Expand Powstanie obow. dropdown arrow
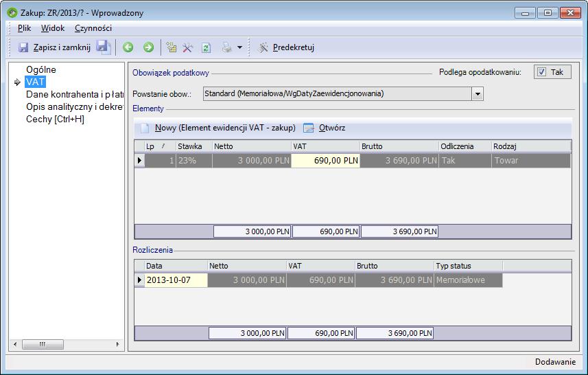Image resolution: width=588 pixels, height=375 pixels. pyautogui.click(x=478, y=94)
